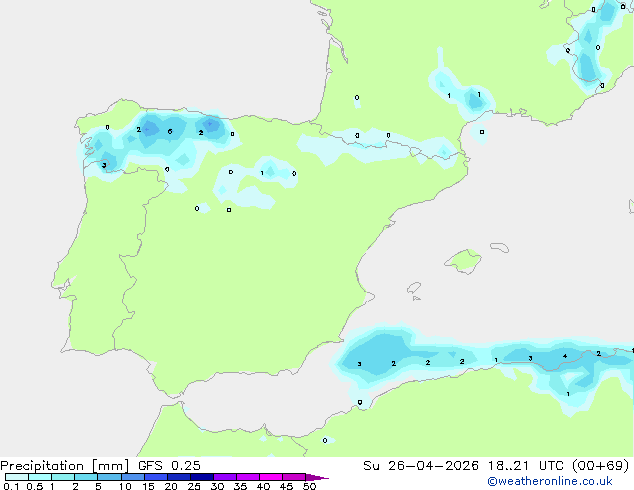
Task: Click the legend label '30'
Action: [217, 486]
